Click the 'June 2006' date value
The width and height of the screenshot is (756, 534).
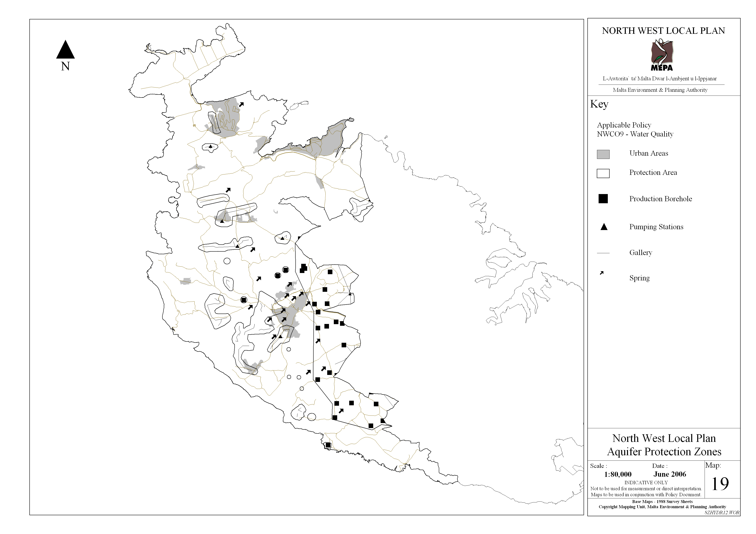pos(670,474)
